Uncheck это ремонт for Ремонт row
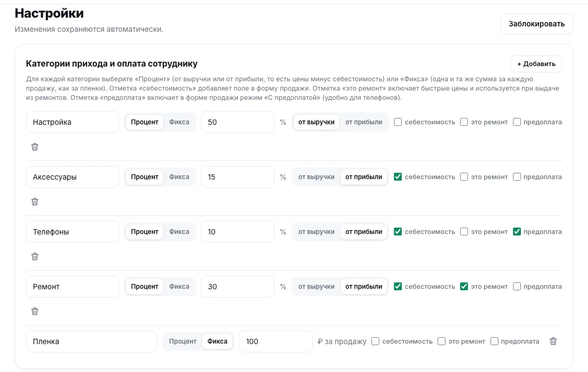The image size is (588, 372). [x=464, y=287]
